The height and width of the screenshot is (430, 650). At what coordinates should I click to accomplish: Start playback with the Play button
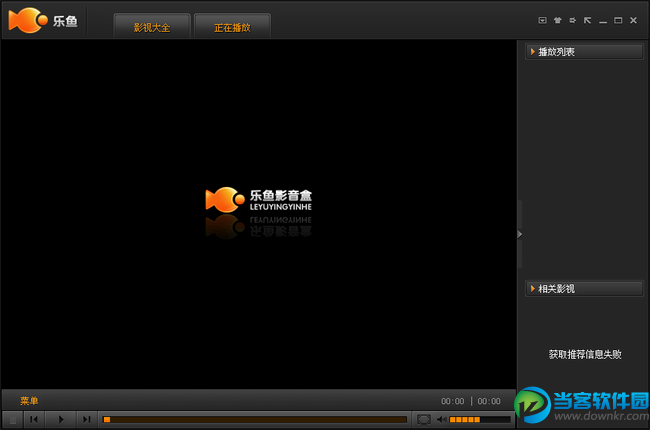pyautogui.click(x=61, y=420)
